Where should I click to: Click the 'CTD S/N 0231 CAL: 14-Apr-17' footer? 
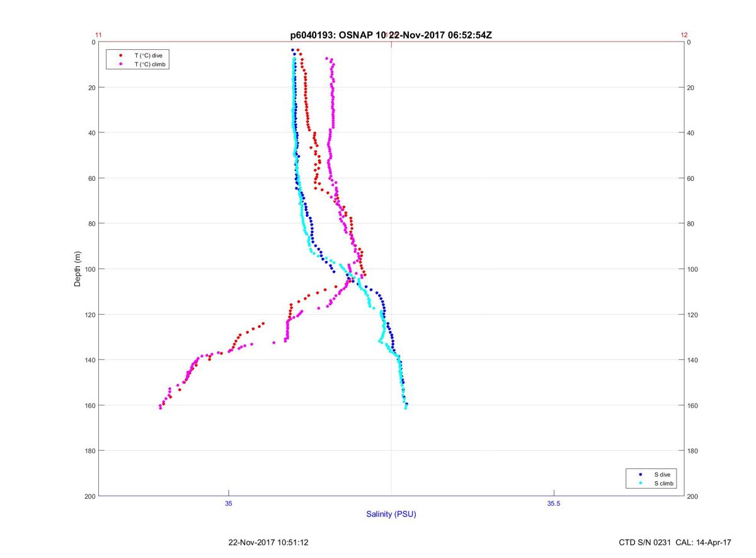coord(675,542)
